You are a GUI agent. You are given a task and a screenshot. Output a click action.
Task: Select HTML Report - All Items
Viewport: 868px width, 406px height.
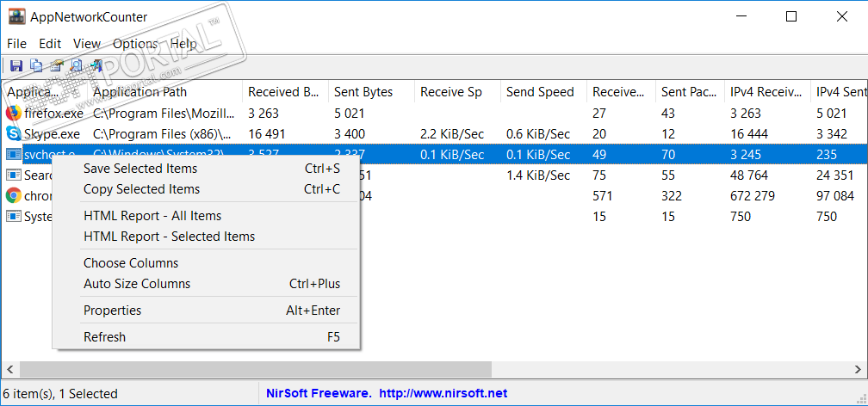point(152,216)
